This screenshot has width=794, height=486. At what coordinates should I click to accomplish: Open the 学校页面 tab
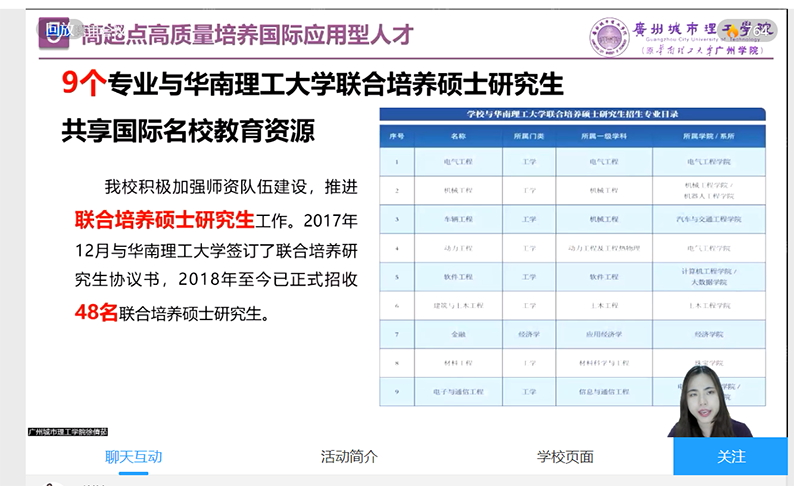pos(565,457)
